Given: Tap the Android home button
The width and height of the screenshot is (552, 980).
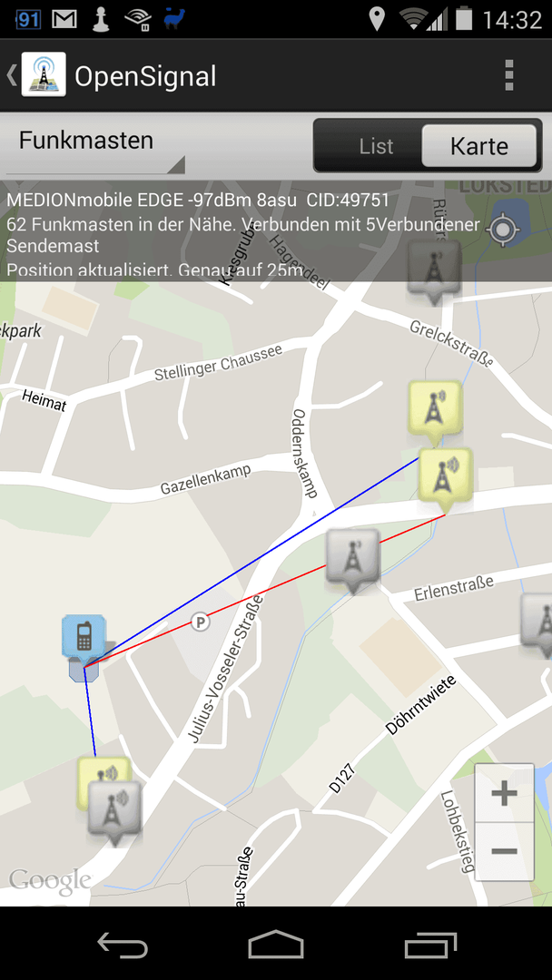Looking at the screenshot, I should pyautogui.click(x=276, y=944).
